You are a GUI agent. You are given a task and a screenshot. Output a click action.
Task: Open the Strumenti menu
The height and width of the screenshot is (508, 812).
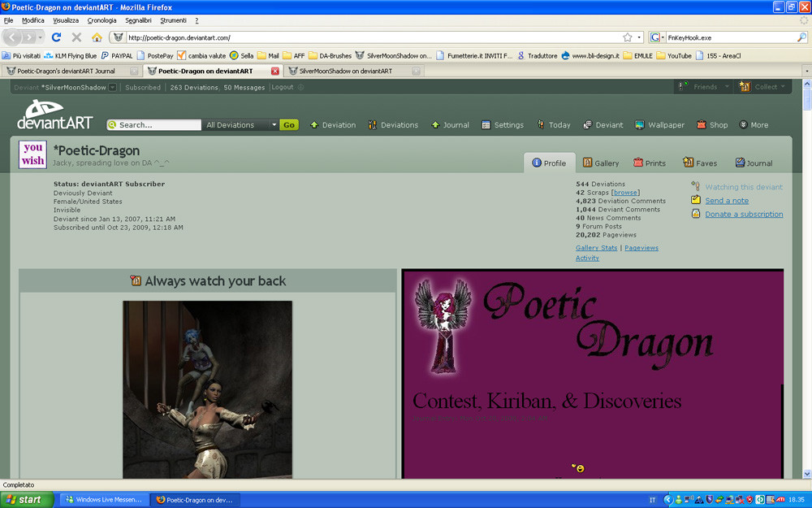(173, 20)
